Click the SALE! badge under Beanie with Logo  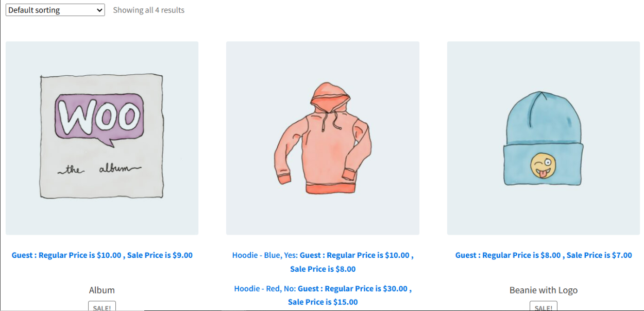click(544, 307)
